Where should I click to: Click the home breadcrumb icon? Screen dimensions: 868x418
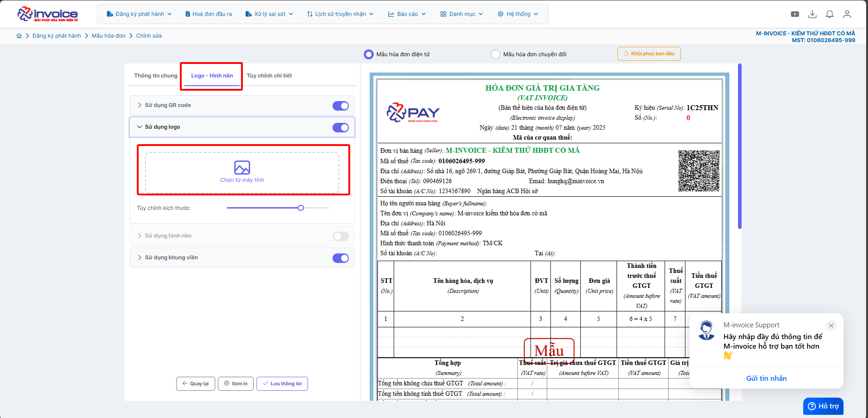(x=19, y=36)
